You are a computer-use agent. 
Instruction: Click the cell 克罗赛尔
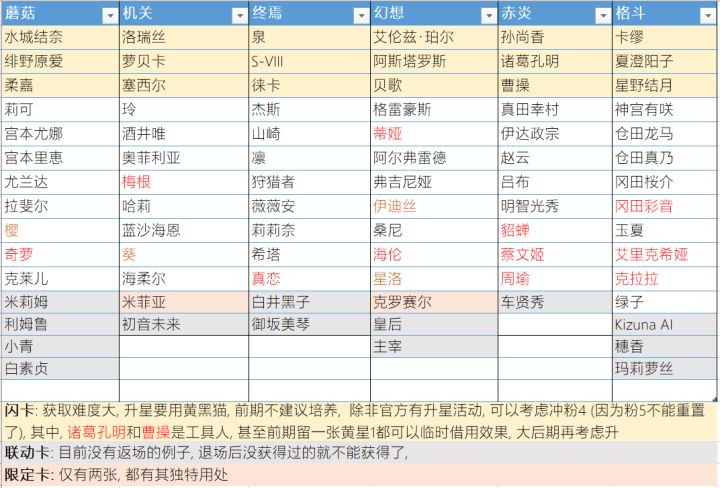434,302
